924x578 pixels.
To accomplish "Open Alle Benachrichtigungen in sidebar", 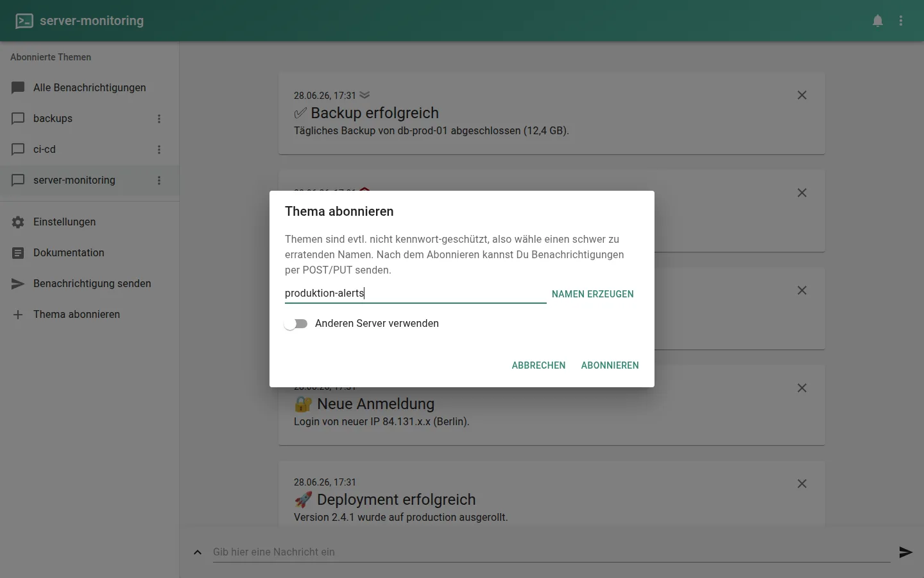I will pyautogui.click(x=89, y=88).
